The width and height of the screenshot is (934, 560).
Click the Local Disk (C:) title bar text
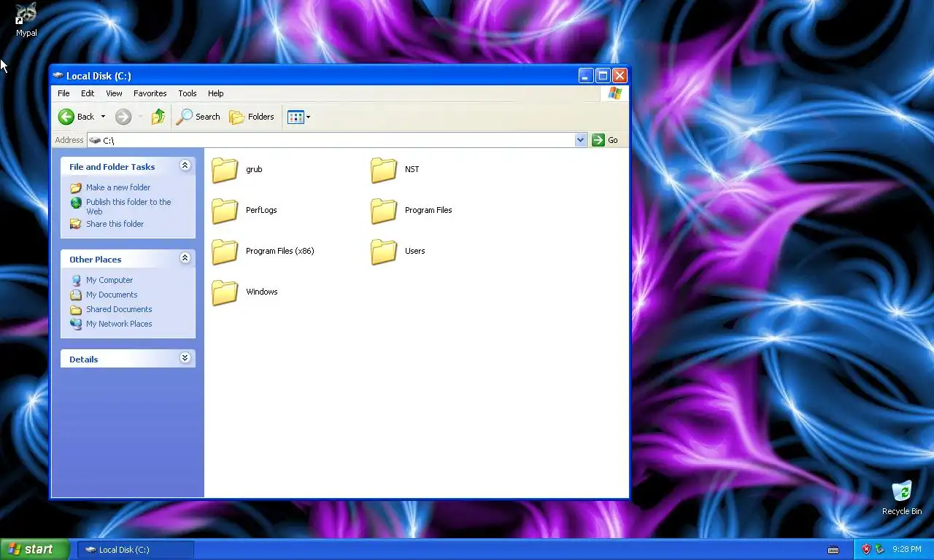click(99, 76)
